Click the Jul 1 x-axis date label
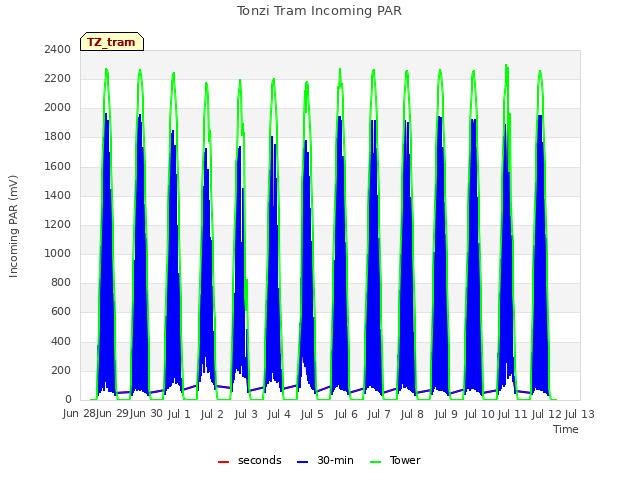 179,414
